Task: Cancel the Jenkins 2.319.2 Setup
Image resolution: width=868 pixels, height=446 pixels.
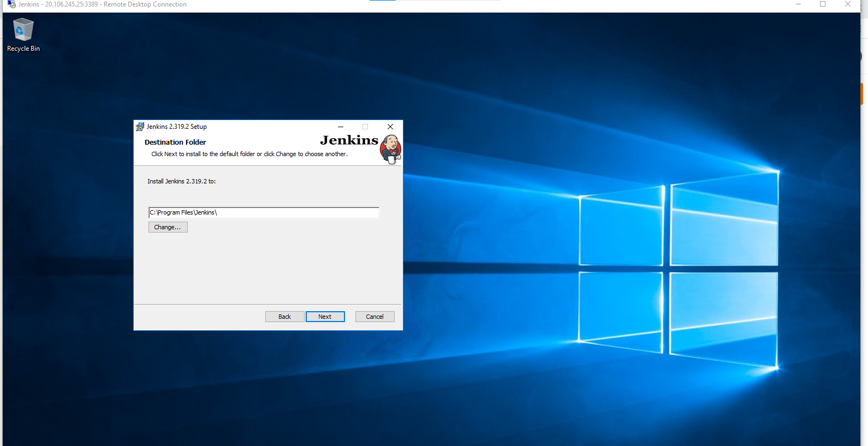Action: tap(374, 317)
